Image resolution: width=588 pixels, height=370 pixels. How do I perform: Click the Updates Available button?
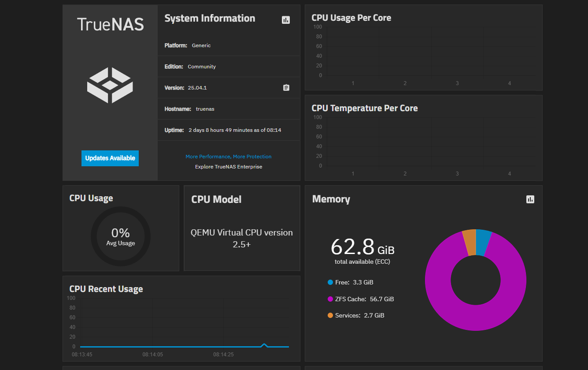(110, 158)
